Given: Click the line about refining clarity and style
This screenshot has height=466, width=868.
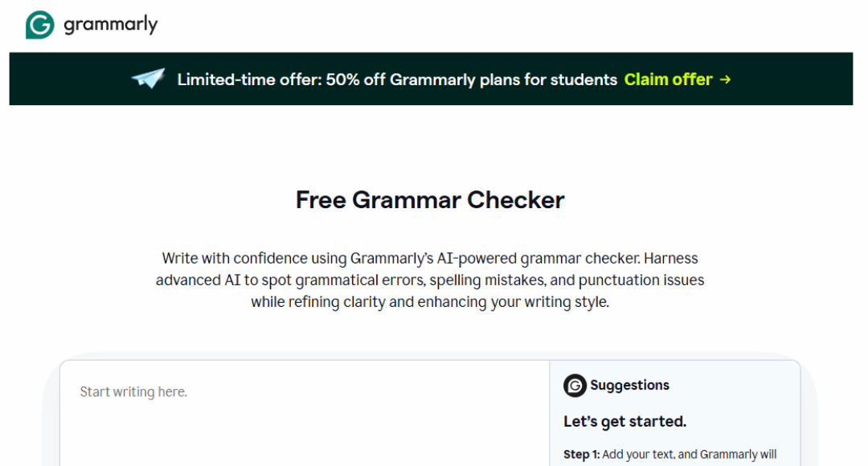Looking at the screenshot, I should tap(430, 302).
